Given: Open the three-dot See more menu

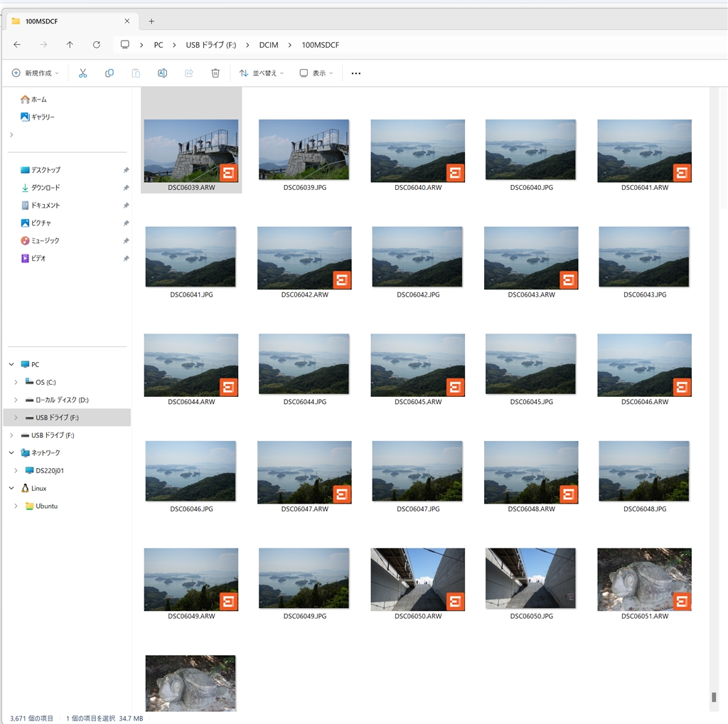Looking at the screenshot, I should pyautogui.click(x=355, y=73).
